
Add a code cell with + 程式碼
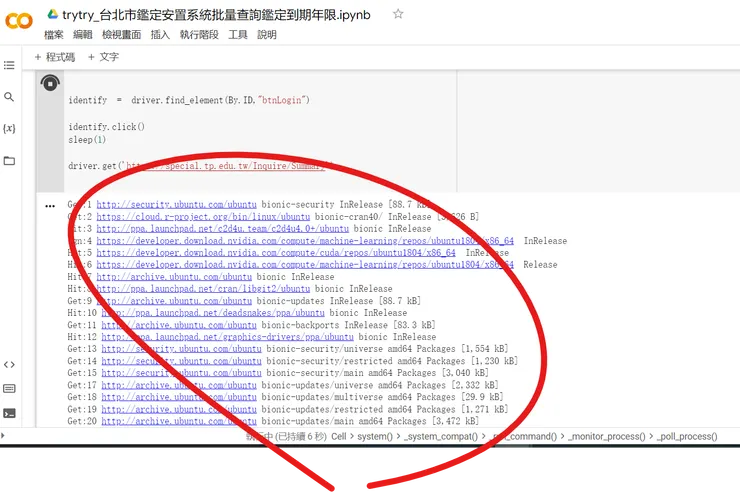(55, 57)
